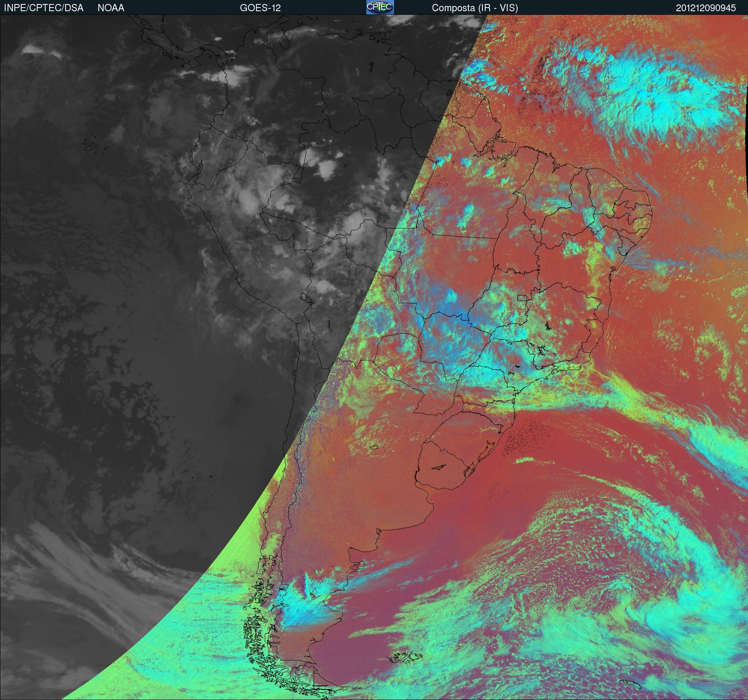Click the GOES-12 satellite label
Image resolution: width=748 pixels, height=700 pixels.
coord(260,8)
